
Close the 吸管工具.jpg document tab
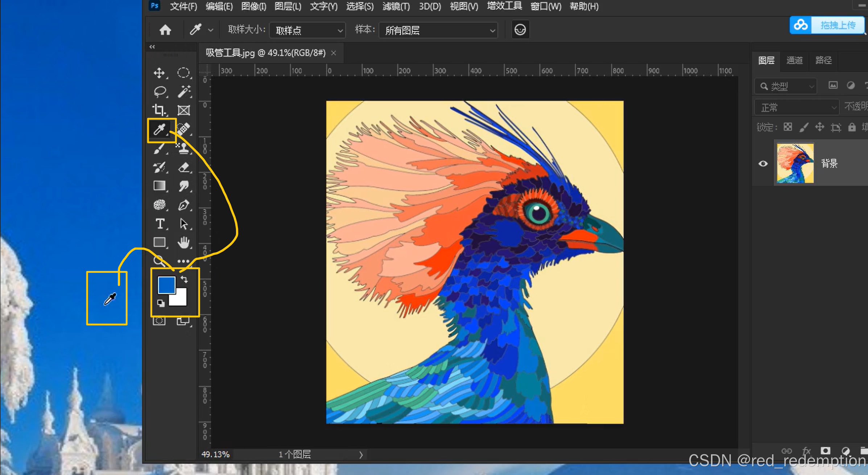(x=334, y=53)
